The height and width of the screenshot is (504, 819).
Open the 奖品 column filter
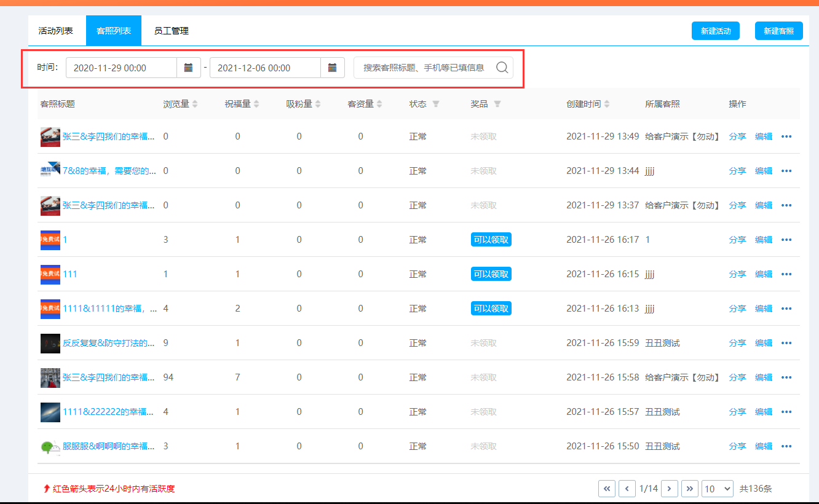[x=497, y=104]
